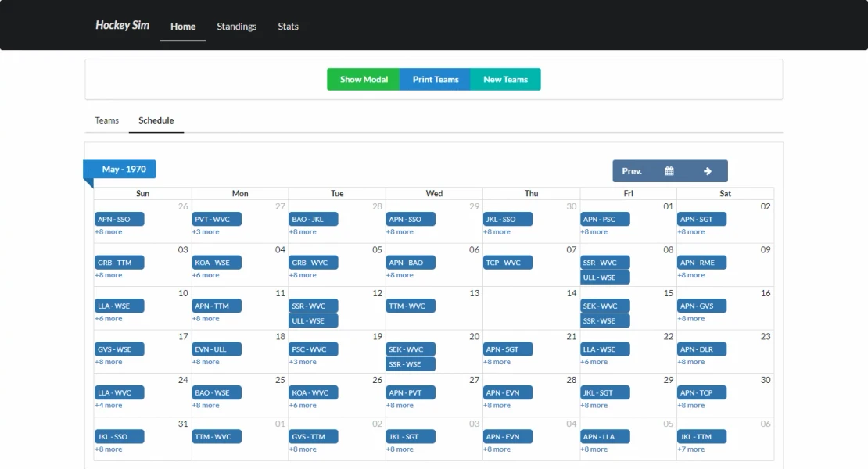868x469 pixels.
Task: Show '+7 more' games on June 06
Action: 691,449
